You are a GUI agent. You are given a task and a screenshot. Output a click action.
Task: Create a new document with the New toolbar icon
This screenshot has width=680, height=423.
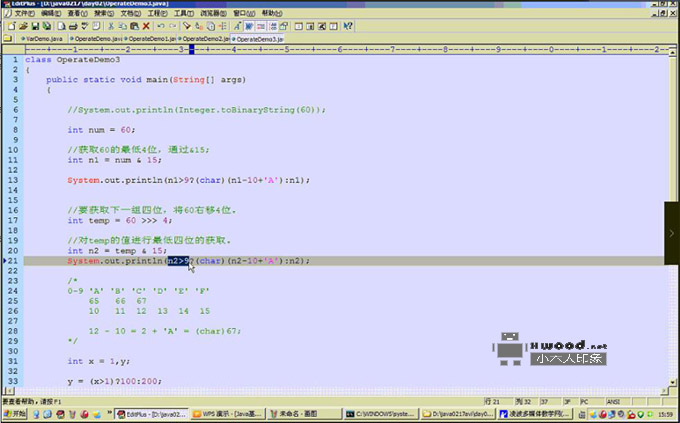tap(12, 26)
